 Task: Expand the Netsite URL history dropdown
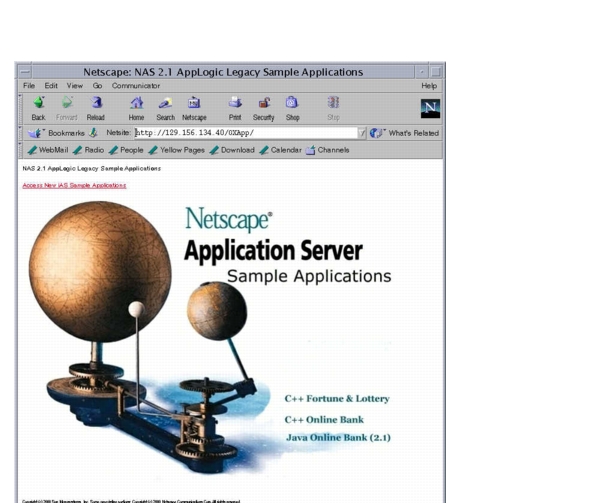click(x=362, y=133)
